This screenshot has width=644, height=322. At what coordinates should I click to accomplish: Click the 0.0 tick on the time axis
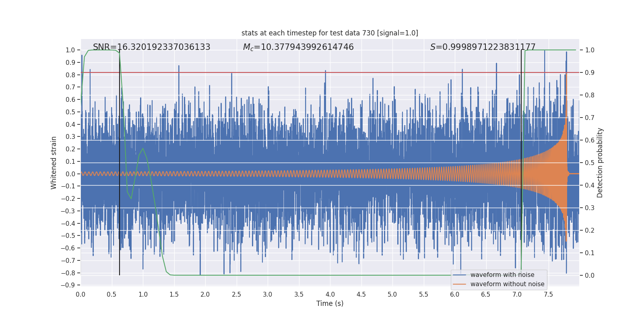(80, 294)
